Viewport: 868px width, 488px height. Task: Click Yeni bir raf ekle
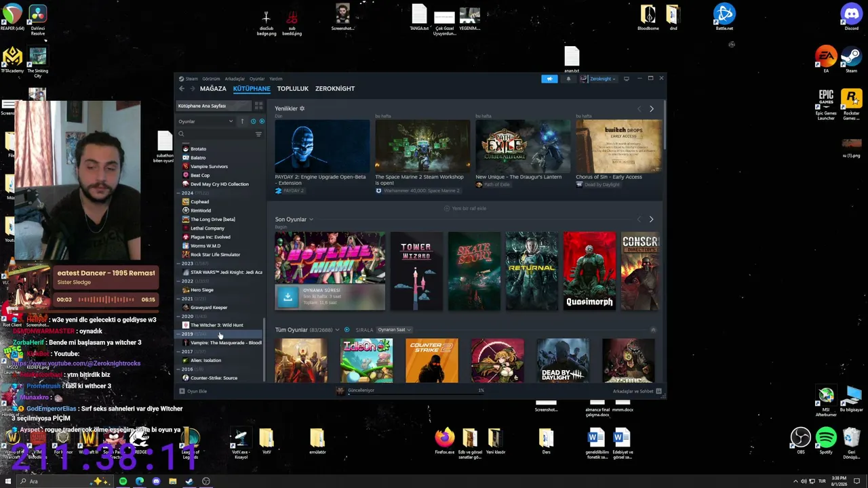click(x=465, y=209)
